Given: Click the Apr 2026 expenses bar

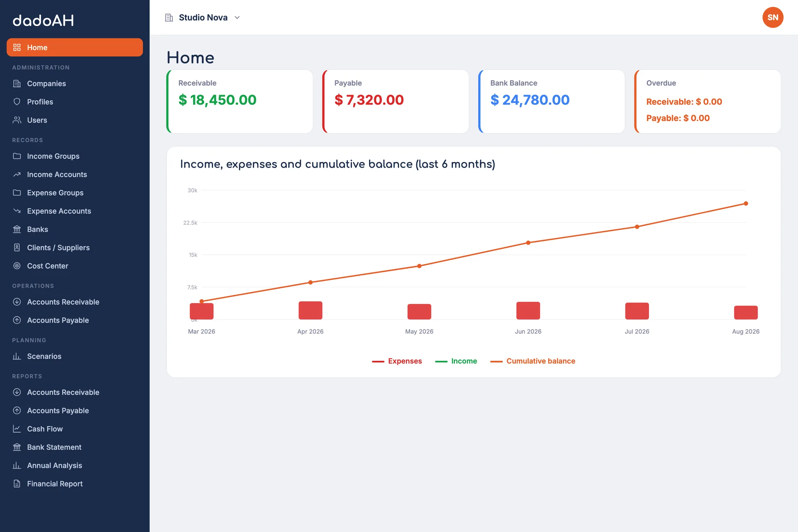Looking at the screenshot, I should tap(310, 310).
